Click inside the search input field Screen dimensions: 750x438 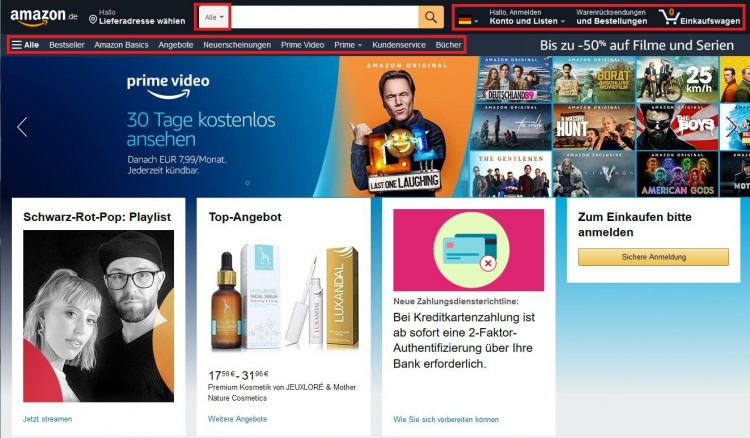point(324,17)
